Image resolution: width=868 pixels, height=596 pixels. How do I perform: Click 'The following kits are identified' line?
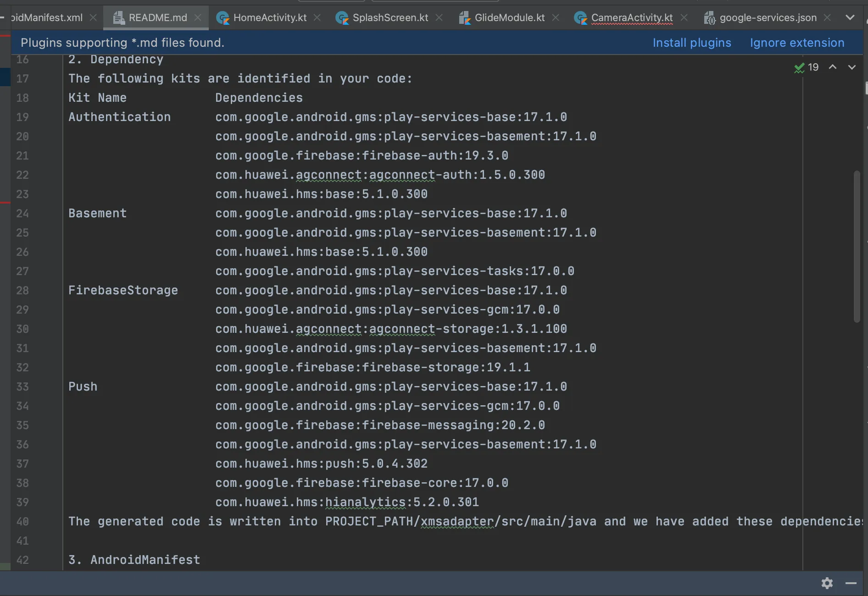click(240, 78)
